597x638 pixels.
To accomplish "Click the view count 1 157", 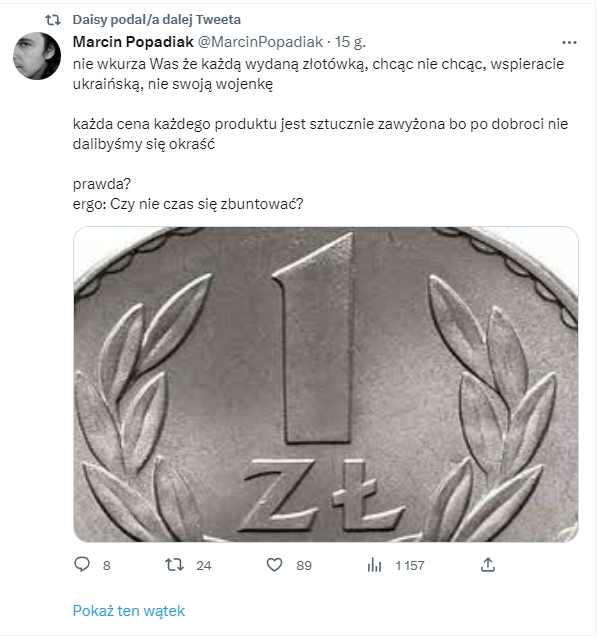I will click(x=410, y=566).
